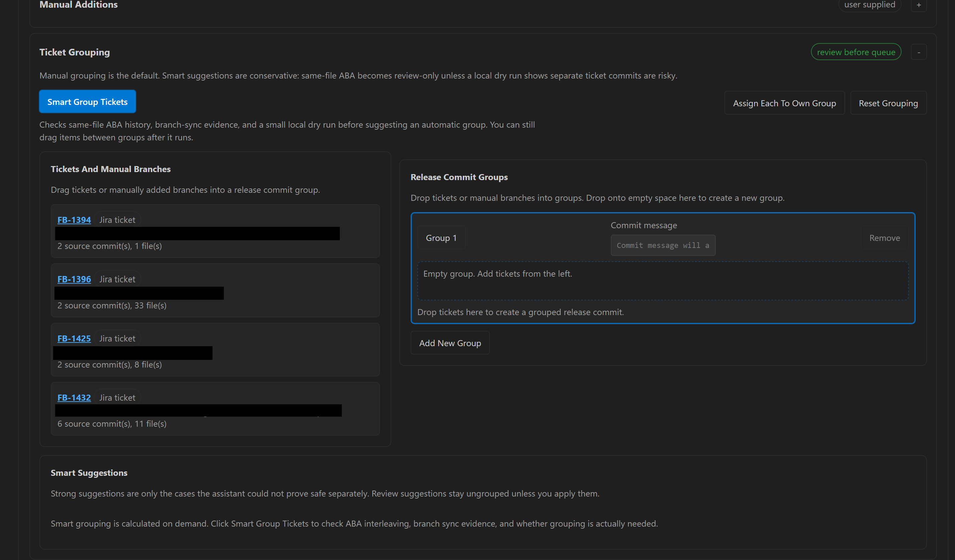The image size is (955, 560).
Task: Click Assign Each To Own Group
Action: (x=784, y=103)
